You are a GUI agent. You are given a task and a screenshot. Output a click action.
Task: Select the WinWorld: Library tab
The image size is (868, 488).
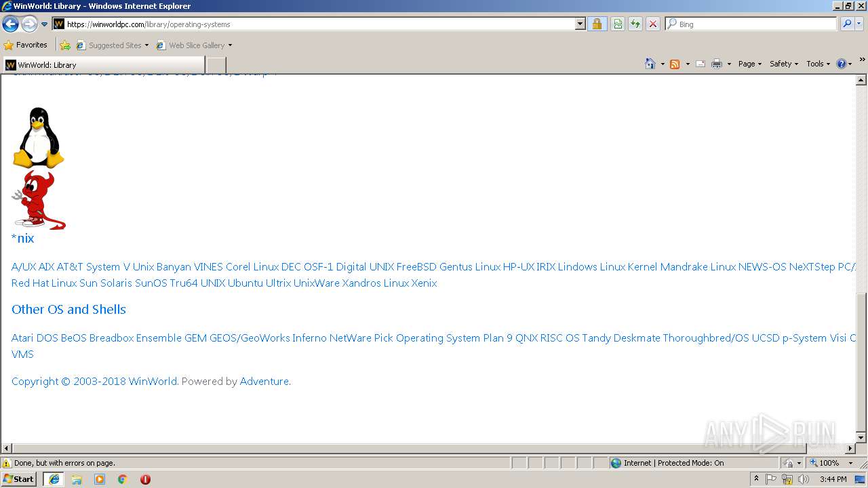(103, 65)
